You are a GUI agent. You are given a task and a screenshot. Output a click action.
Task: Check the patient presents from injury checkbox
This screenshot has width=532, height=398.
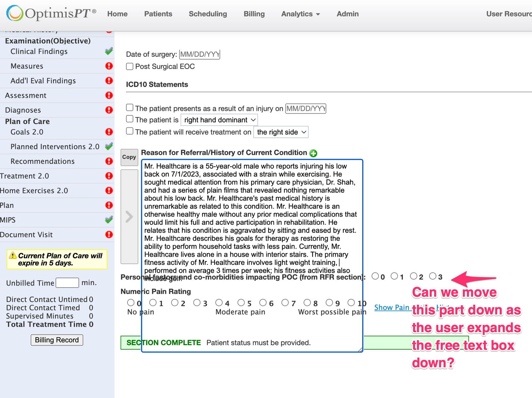coord(130,108)
